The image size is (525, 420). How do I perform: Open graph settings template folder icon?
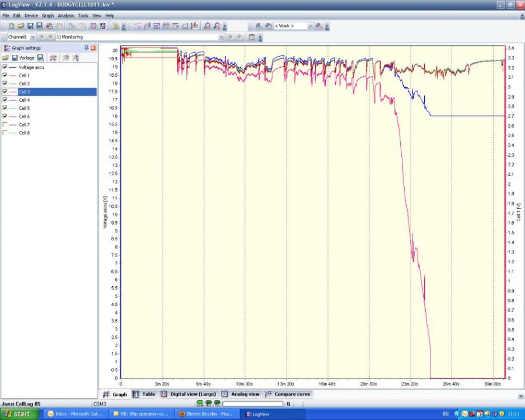pyautogui.click(x=6, y=58)
